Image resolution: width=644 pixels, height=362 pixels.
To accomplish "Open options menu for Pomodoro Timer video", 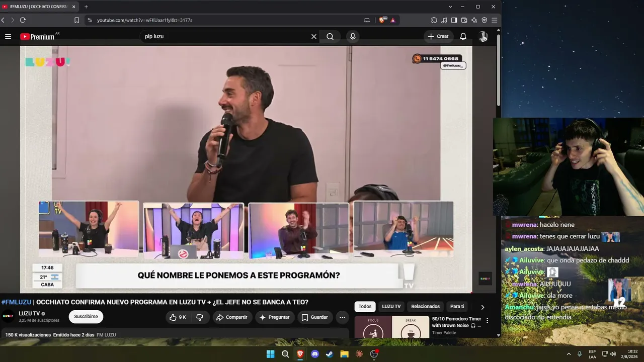I will [x=487, y=320].
